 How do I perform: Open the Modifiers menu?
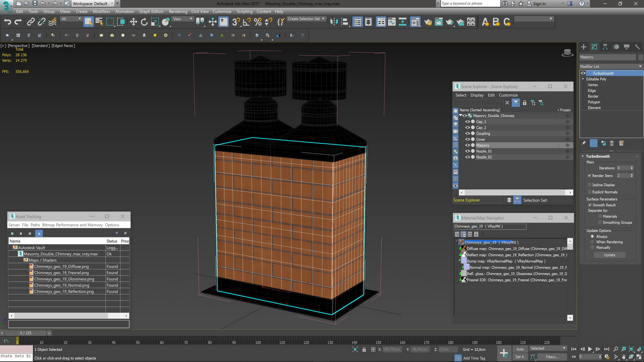pos(101,11)
